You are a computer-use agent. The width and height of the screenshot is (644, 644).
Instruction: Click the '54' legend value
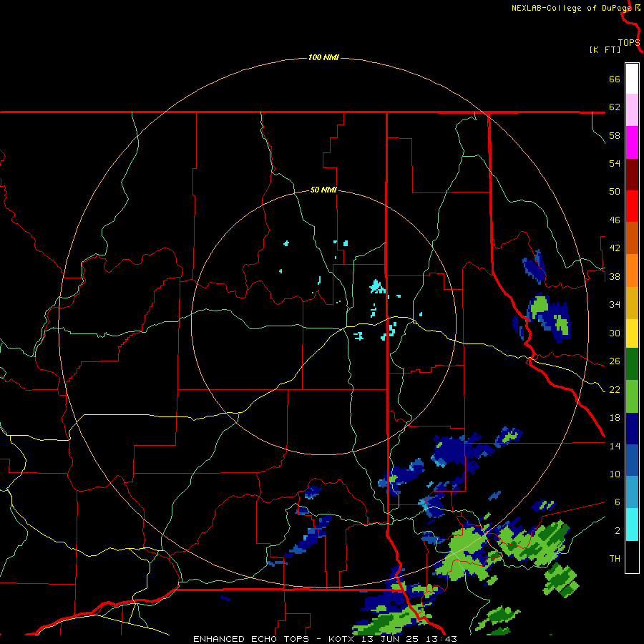click(x=615, y=163)
